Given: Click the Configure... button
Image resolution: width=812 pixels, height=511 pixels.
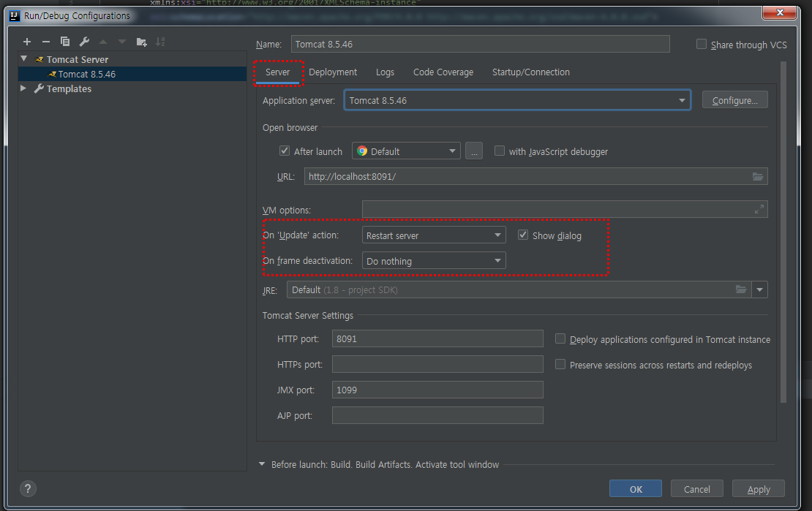Looking at the screenshot, I should pos(735,100).
